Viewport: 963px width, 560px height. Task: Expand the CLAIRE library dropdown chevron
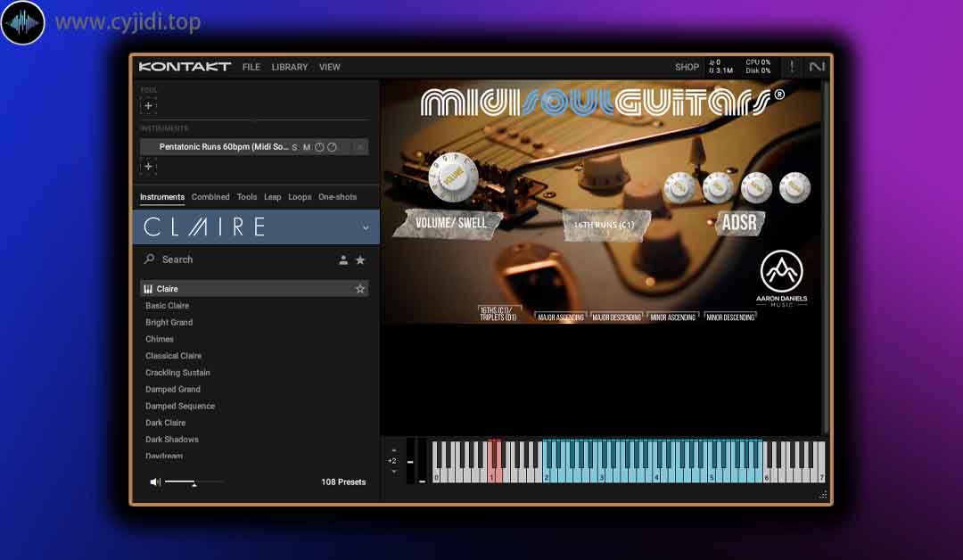coord(366,227)
